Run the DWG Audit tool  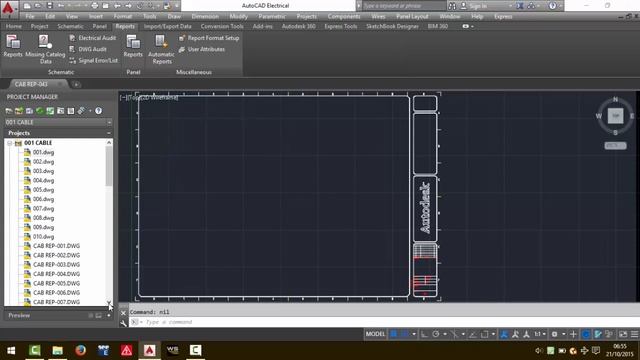pos(88,49)
